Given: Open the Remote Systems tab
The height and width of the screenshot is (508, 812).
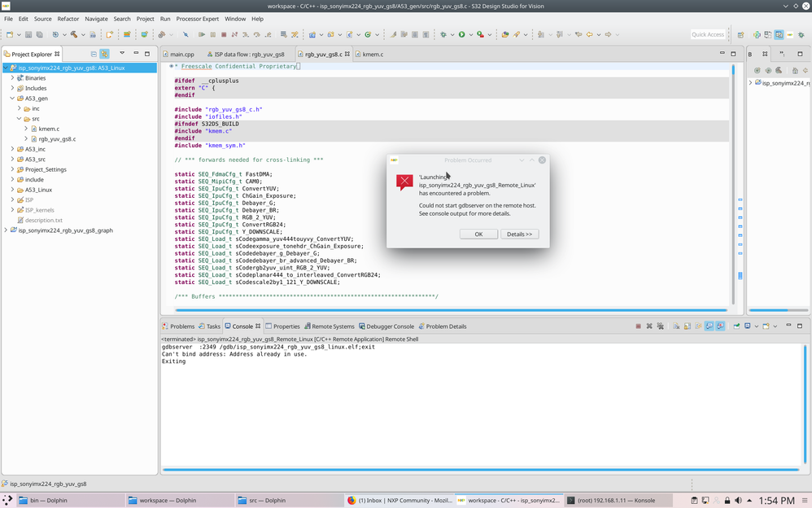Looking at the screenshot, I should 330,326.
